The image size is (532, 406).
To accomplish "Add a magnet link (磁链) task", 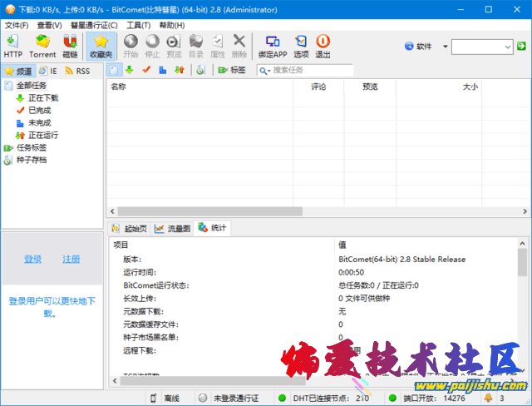I will (70, 46).
